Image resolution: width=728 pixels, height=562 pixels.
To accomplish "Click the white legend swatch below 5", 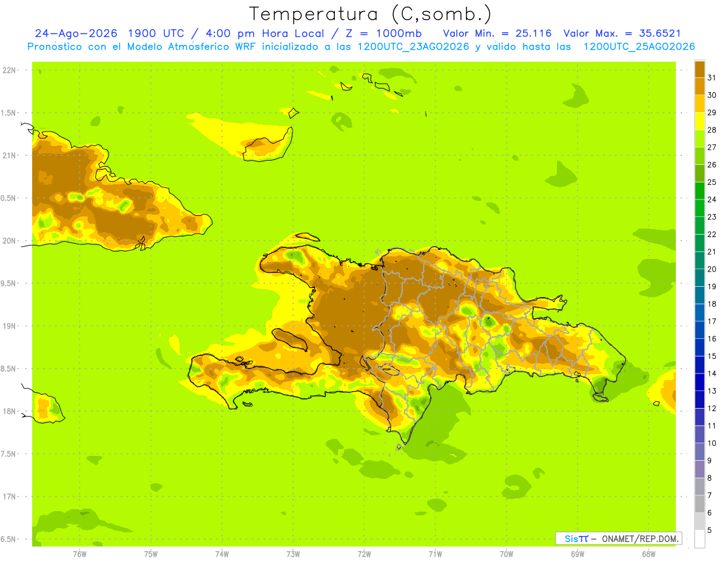I will pyautogui.click(x=699, y=539).
